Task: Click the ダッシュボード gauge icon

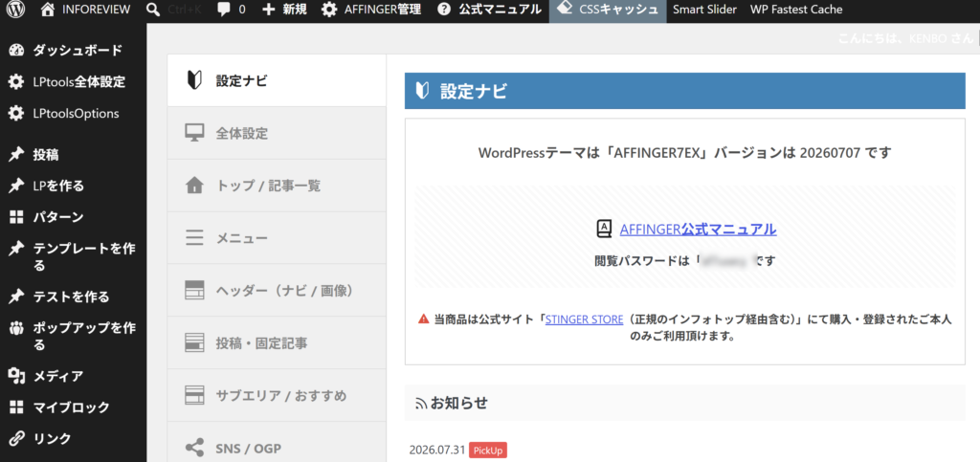Action: coord(17,51)
